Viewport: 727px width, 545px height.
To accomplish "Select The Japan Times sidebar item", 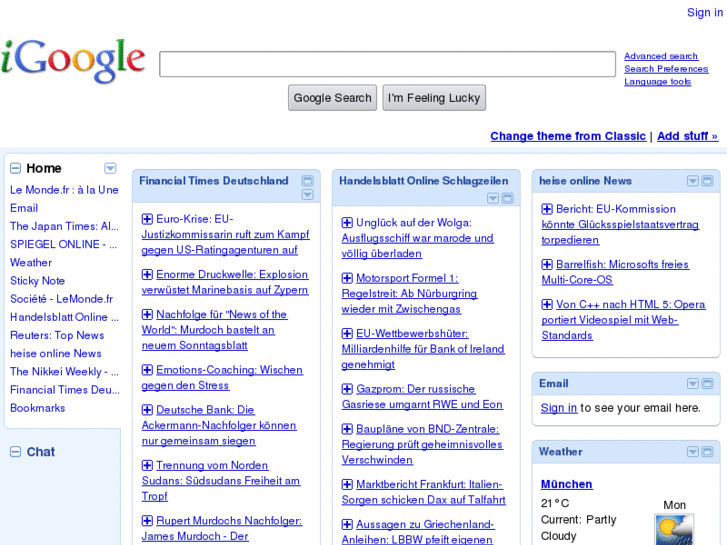I will (x=64, y=226).
